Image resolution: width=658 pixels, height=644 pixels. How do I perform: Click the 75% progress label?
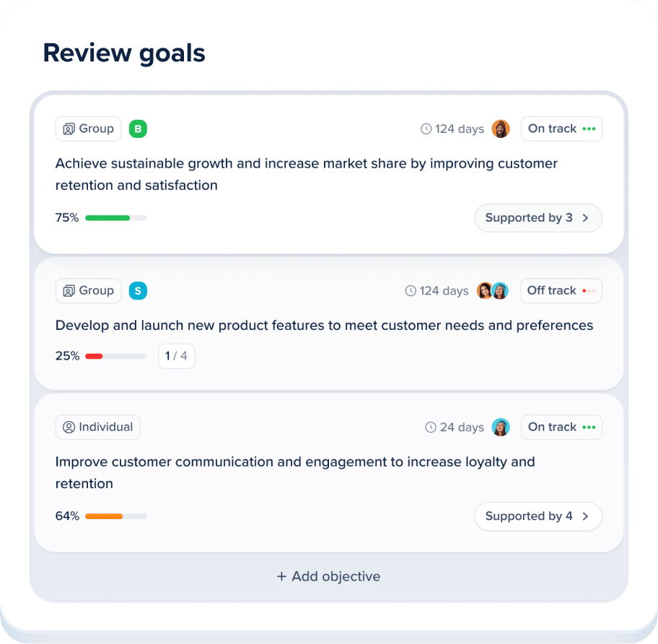pyautogui.click(x=66, y=217)
